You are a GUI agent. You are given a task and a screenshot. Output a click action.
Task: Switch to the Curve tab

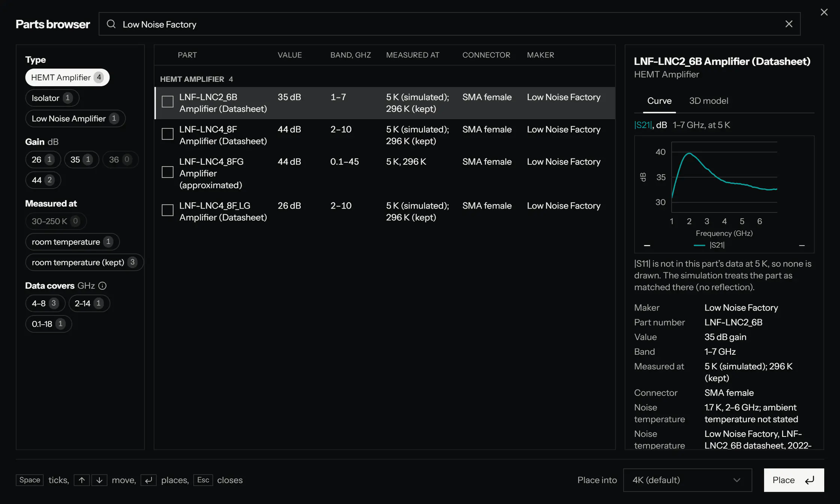click(x=659, y=101)
